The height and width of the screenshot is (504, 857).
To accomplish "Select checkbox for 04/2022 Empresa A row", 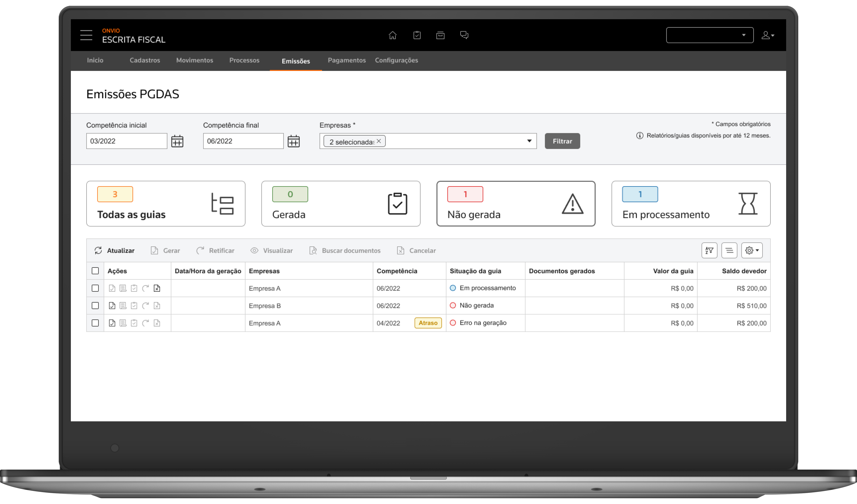I will click(x=95, y=323).
